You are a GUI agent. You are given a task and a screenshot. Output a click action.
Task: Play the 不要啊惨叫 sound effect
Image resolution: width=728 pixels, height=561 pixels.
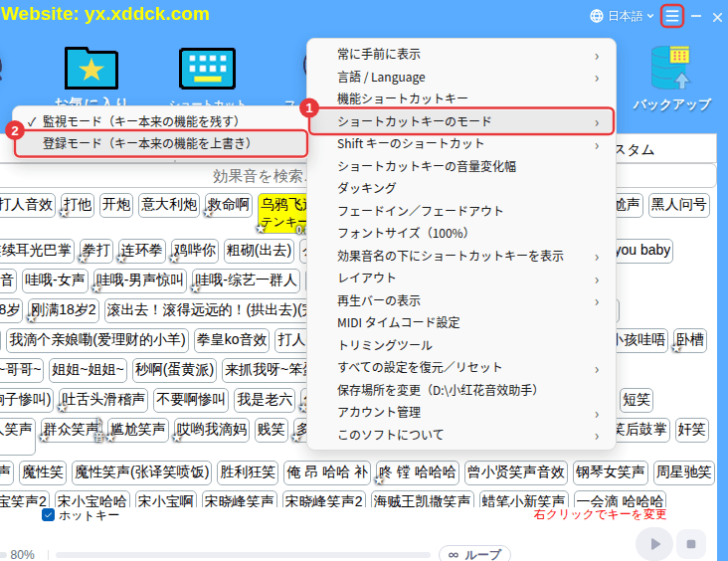click(x=190, y=400)
